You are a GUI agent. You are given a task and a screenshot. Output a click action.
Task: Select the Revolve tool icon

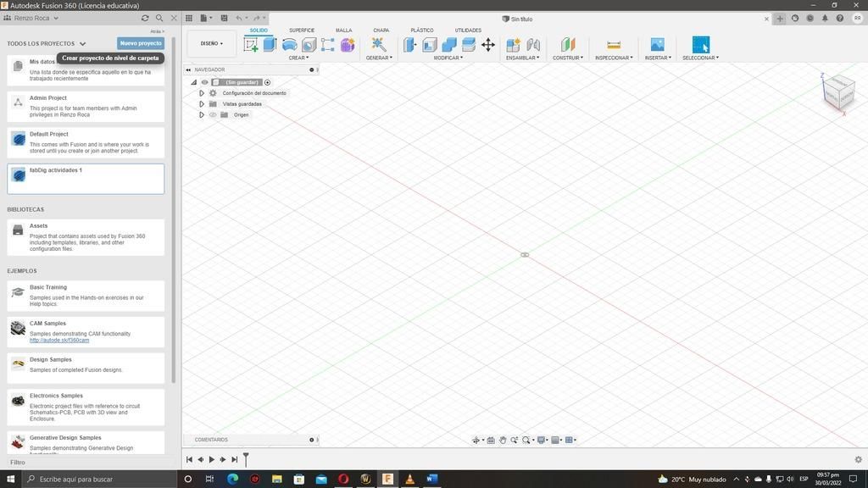290,45
